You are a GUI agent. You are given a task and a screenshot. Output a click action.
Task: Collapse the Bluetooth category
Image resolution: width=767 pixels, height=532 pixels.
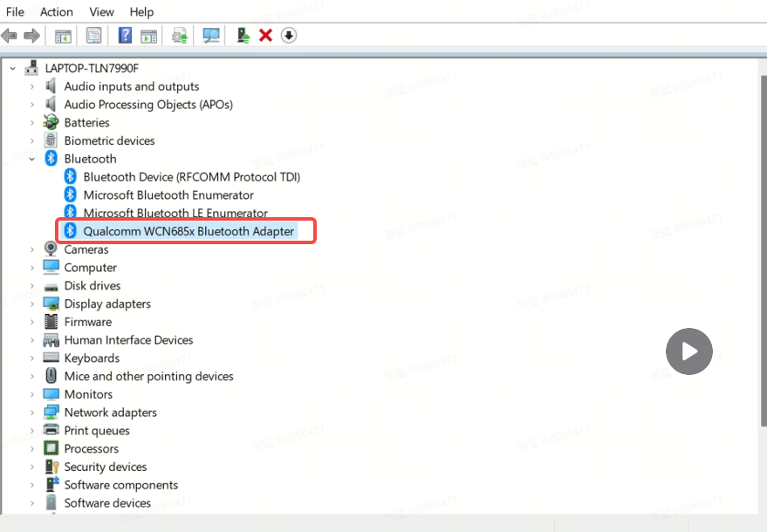point(32,159)
